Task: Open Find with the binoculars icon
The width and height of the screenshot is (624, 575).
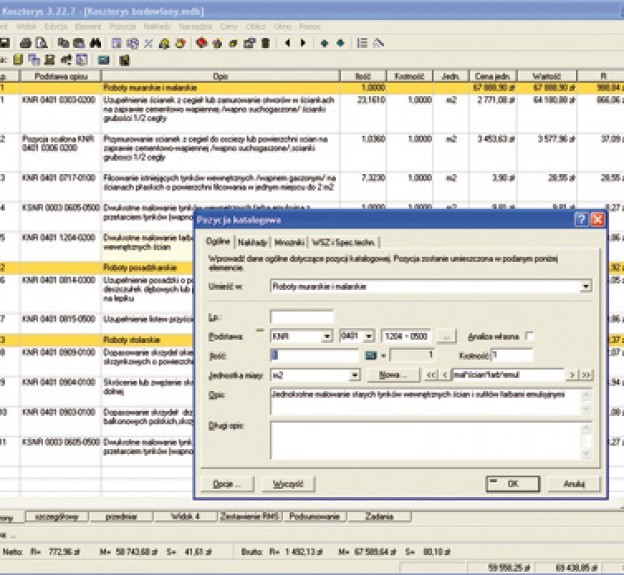Action: tap(95, 43)
